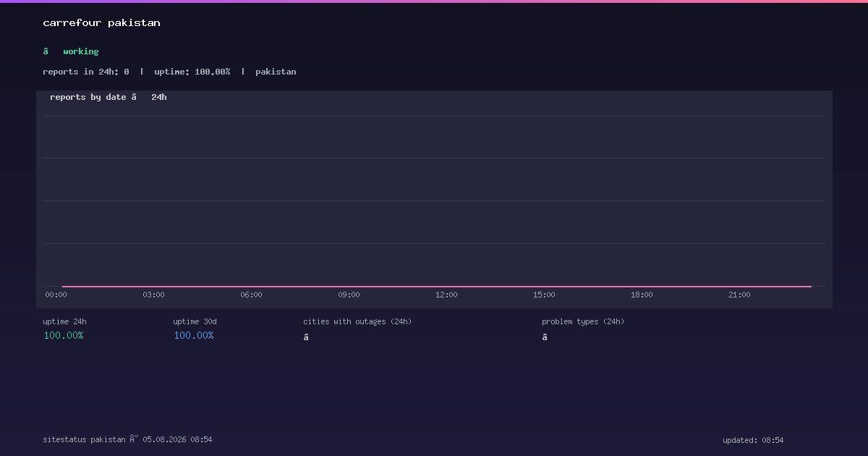Viewport: 868px width, 456px height.
Task: Open the pakistan country link
Action: pos(276,72)
